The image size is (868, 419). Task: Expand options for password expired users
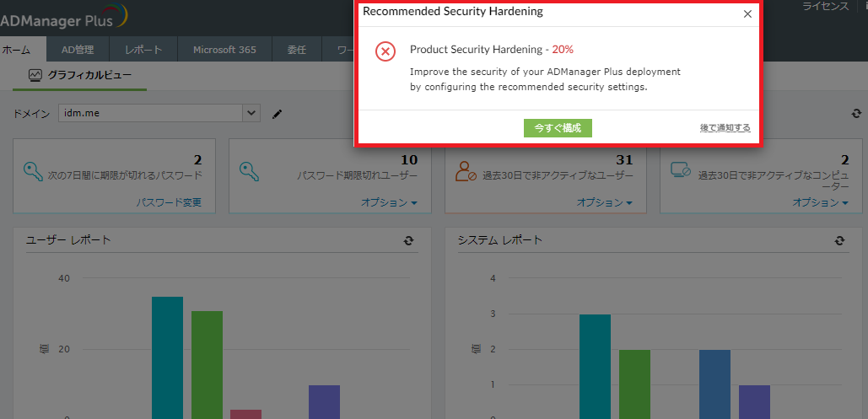[389, 202]
